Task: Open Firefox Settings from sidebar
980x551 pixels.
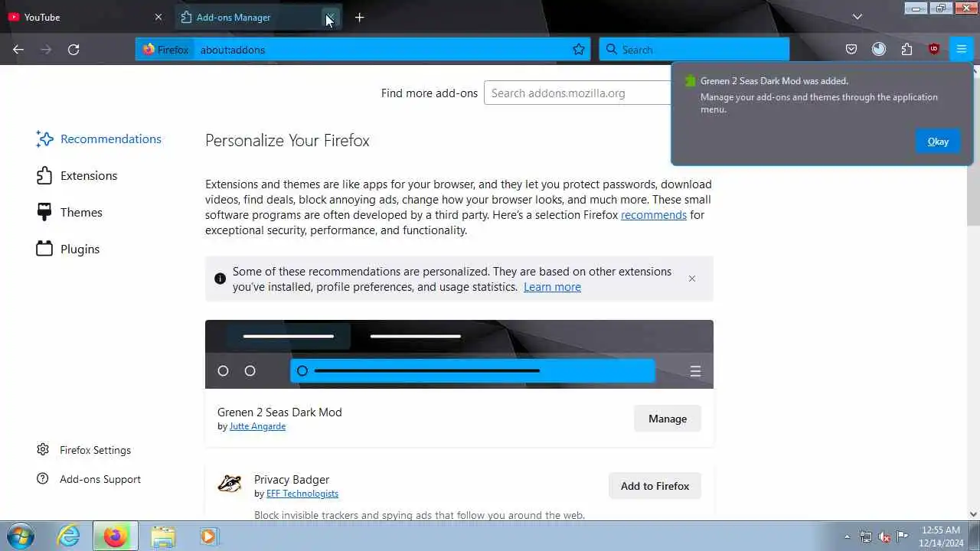Action: (x=84, y=450)
